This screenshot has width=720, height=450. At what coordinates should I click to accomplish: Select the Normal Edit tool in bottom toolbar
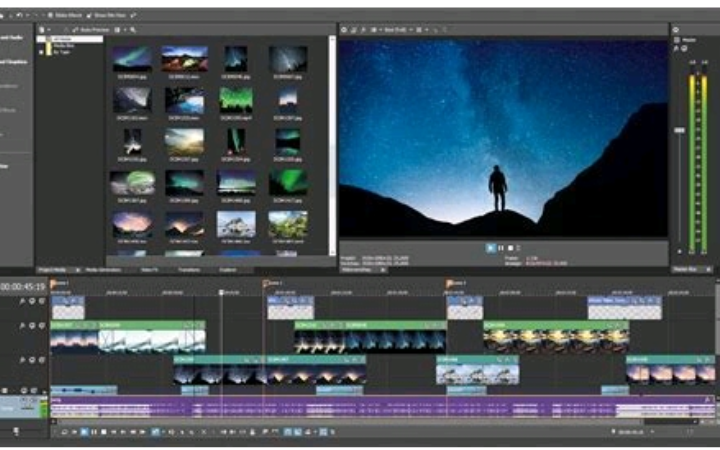click(155, 432)
